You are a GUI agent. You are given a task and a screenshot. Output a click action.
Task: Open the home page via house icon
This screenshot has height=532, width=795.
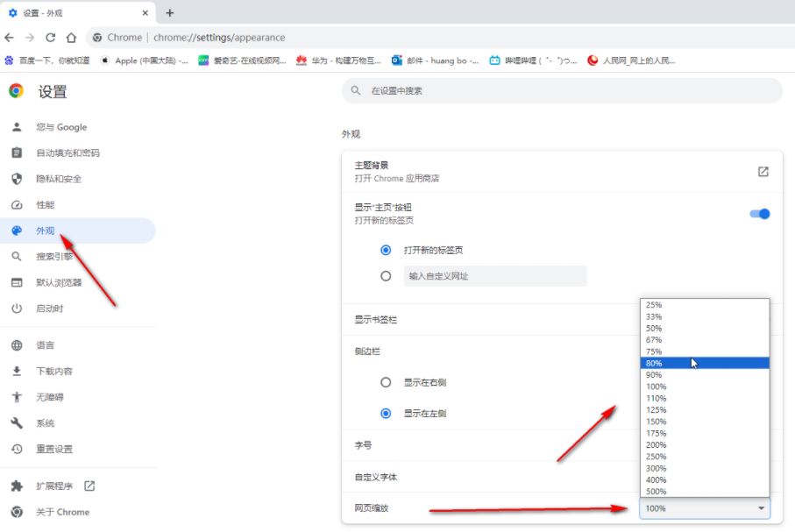pos(72,38)
